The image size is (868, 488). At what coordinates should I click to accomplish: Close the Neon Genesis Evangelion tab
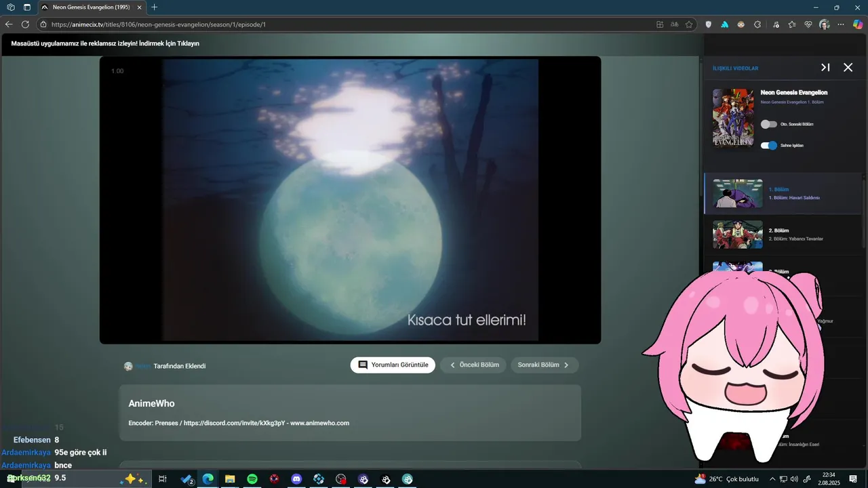pyautogui.click(x=139, y=7)
